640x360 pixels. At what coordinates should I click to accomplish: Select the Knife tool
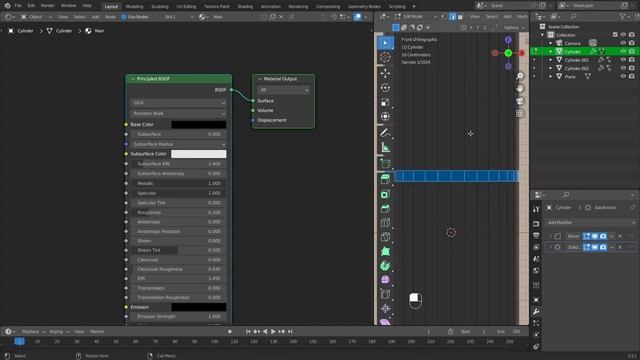point(385,237)
